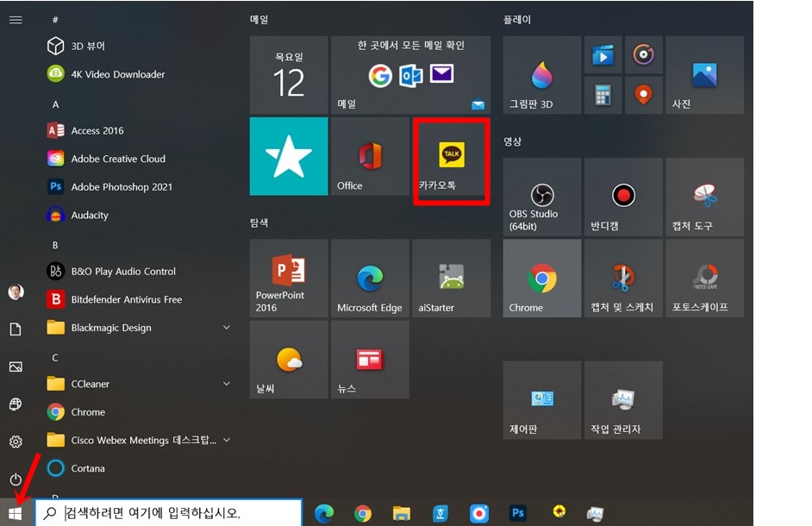Open the Power options button
The height and width of the screenshot is (526, 812).
[16, 479]
